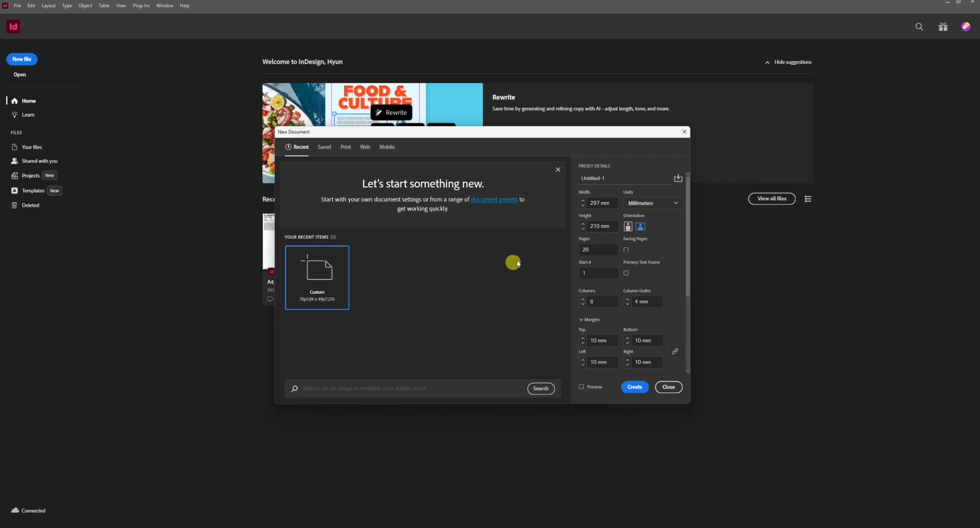Click Open in the left sidebar
The height and width of the screenshot is (528, 980).
tap(20, 75)
